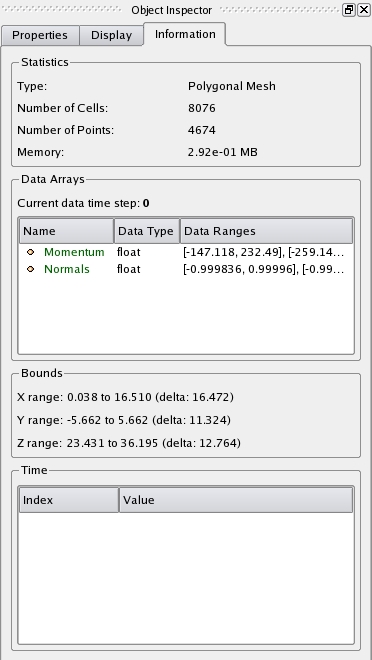This screenshot has height=660, width=372.
Task: Click the Number of Points label
Action: 66,130
